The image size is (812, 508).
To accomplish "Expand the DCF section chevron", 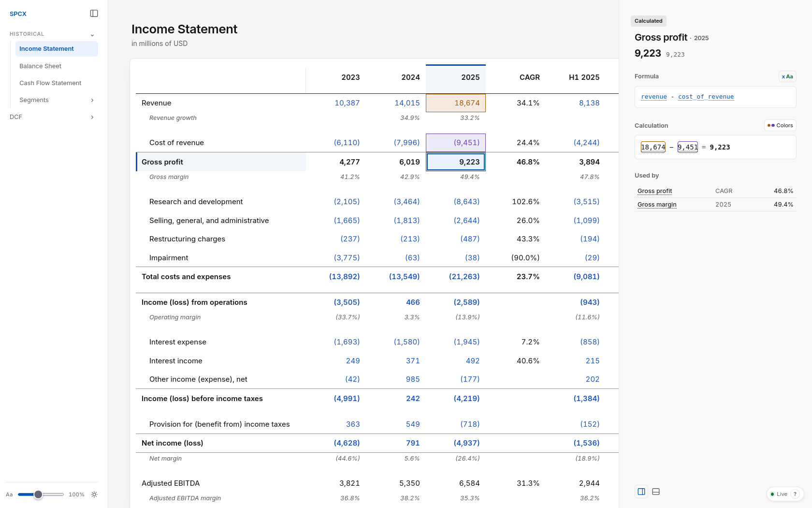I will pyautogui.click(x=92, y=117).
